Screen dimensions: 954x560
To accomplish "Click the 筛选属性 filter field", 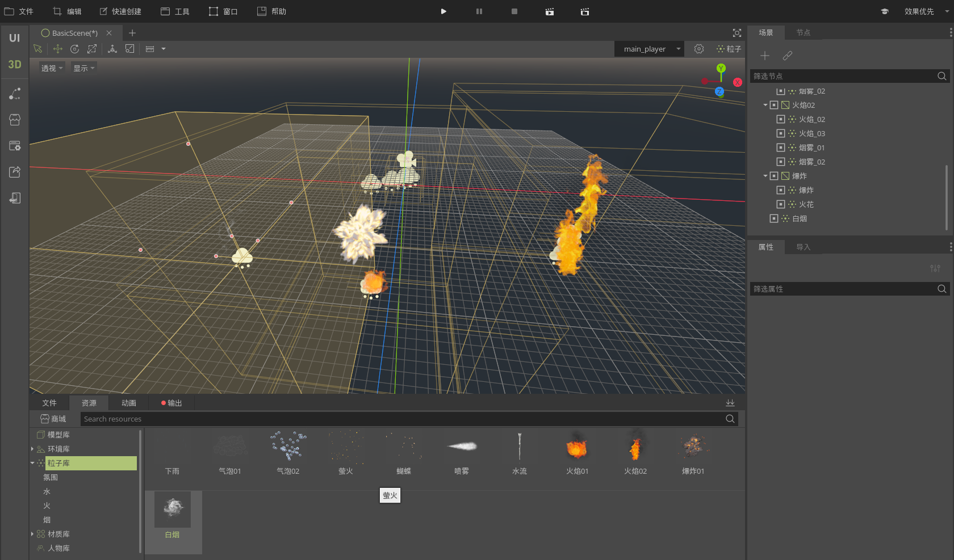I will pyautogui.click(x=850, y=289).
